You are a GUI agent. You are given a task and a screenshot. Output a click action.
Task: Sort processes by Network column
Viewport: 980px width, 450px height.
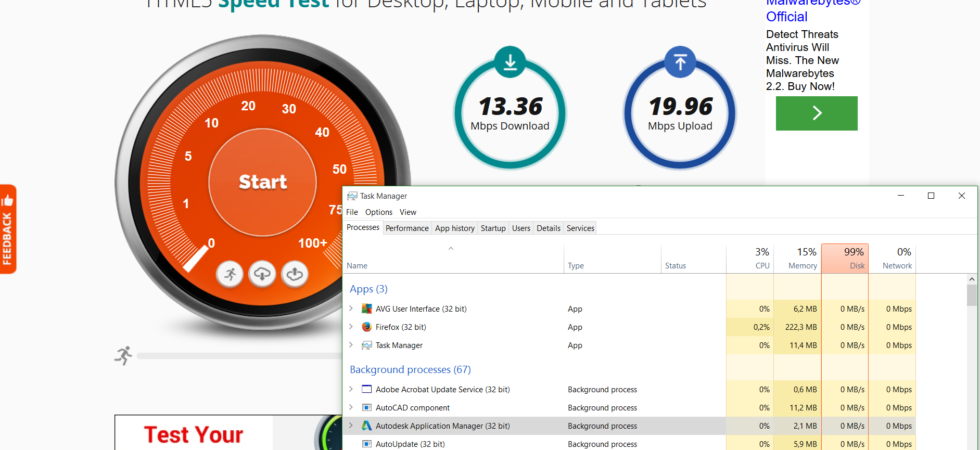[x=892, y=259]
